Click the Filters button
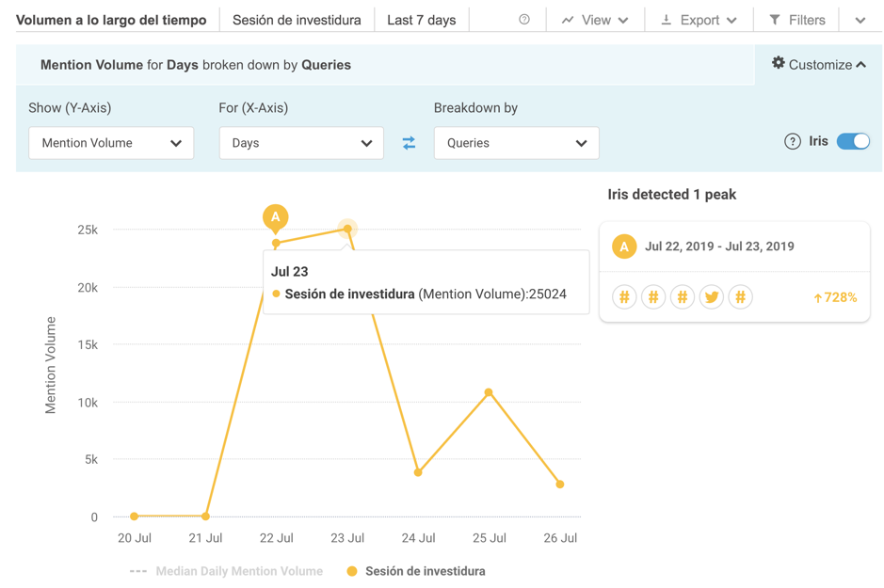This screenshot has height=588, width=884. (x=797, y=20)
